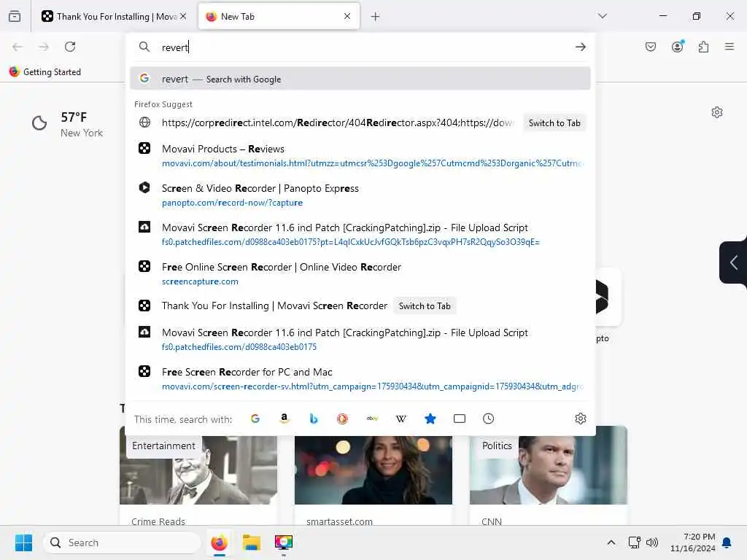
Task: Open patchedfiles suggestion with pt= URL
Action: point(360,234)
